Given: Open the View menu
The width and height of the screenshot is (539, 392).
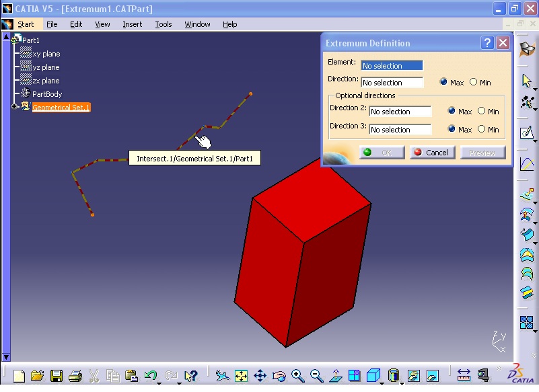Looking at the screenshot, I should click(102, 24).
